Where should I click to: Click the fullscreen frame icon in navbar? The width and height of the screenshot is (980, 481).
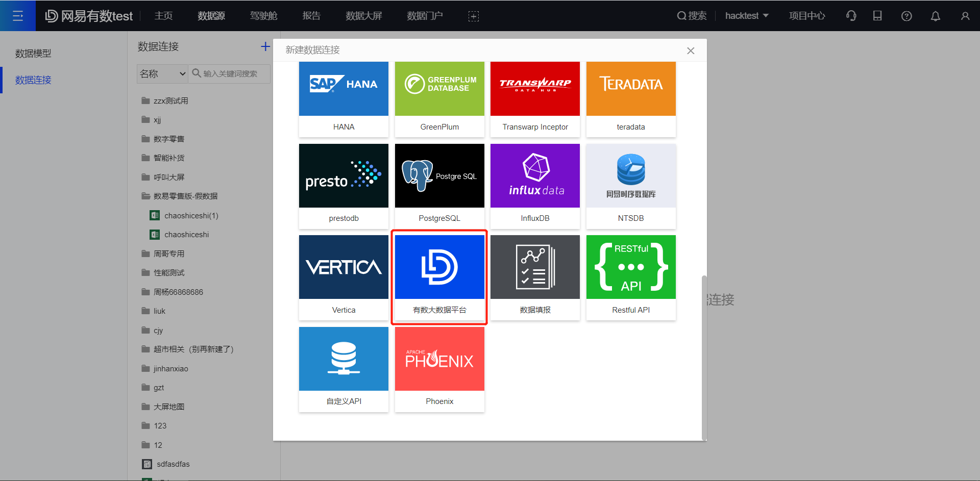click(474, 16)
